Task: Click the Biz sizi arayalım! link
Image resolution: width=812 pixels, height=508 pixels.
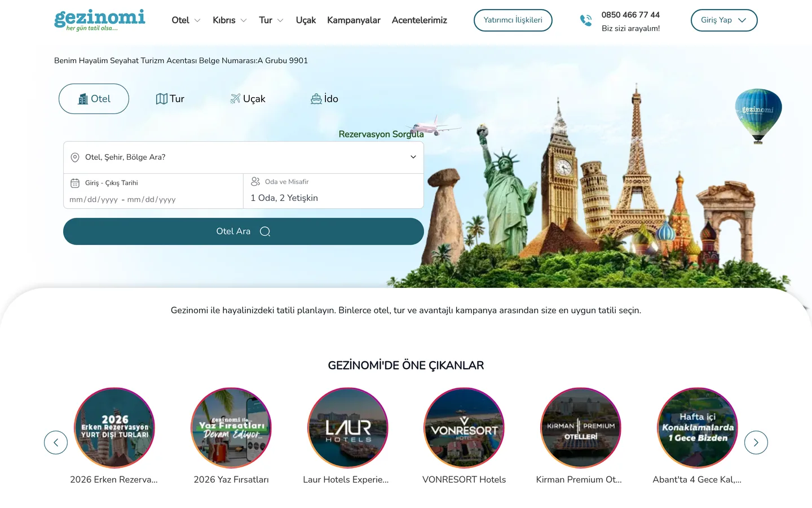Action: point(630,28)
